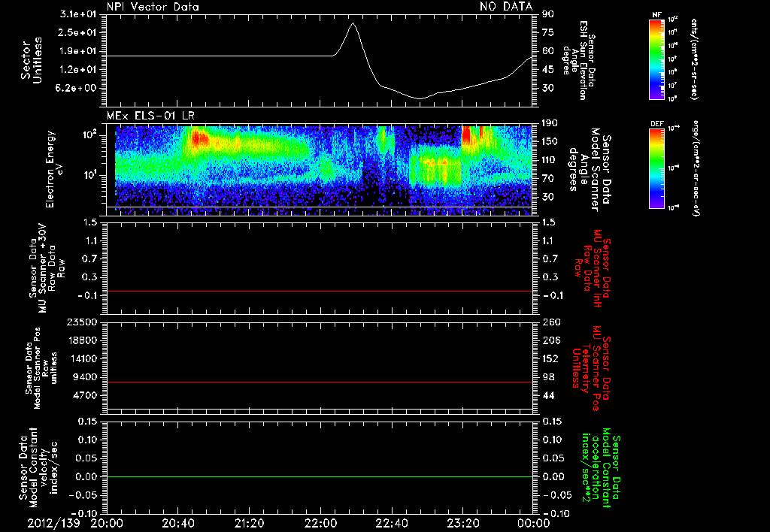Viewport: 770px width, 532px height.
Task: Click the 'ESH Sun Elevation Angle' axis title
Action: [x=578, y=60]
